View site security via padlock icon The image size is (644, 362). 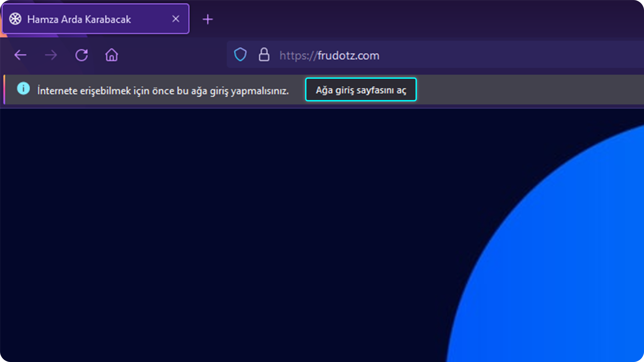coord(264,54)
